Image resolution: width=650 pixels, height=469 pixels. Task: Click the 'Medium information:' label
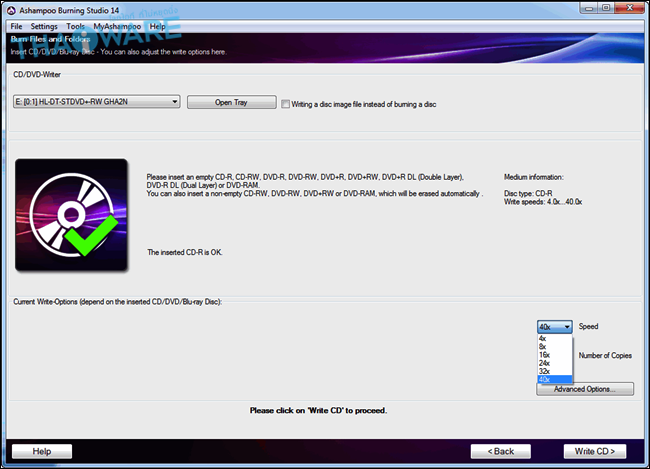534,177
